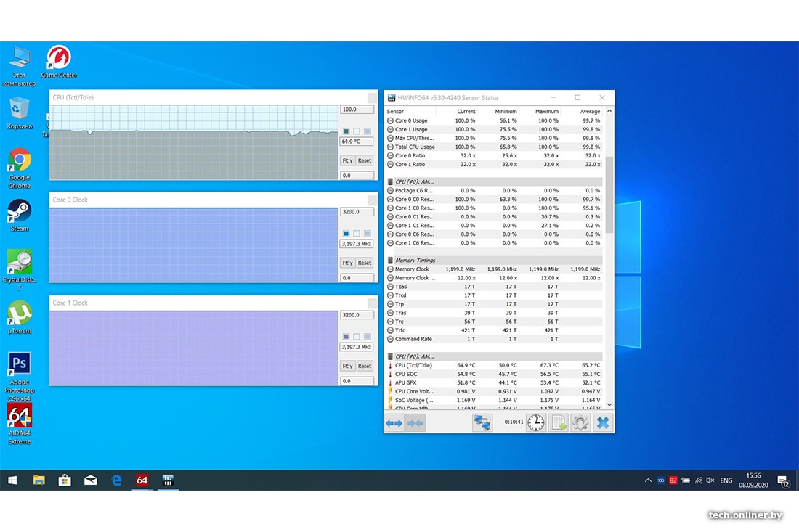Image resolution: width=799 pixels, height=532 pixels.
Task: Click the sensor list scroll-down arrow
Action: (x=609, y=405)
